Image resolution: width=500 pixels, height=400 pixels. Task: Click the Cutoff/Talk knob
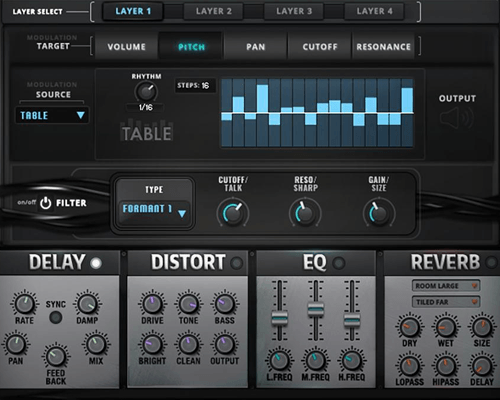(x=233, y=213)
